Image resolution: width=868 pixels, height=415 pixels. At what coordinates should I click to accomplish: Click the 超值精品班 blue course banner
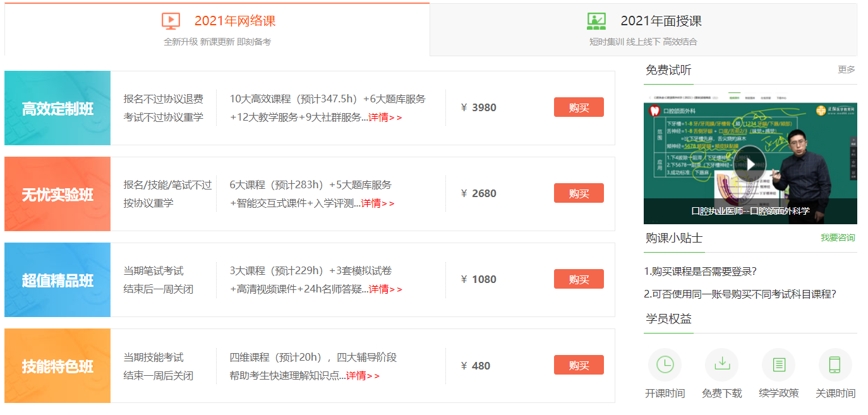pos(57,280)
